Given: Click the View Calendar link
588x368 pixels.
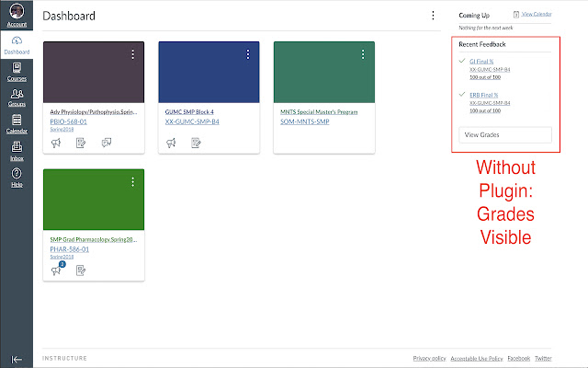Looking at the screenshot, I should click(x=537, y=15).
